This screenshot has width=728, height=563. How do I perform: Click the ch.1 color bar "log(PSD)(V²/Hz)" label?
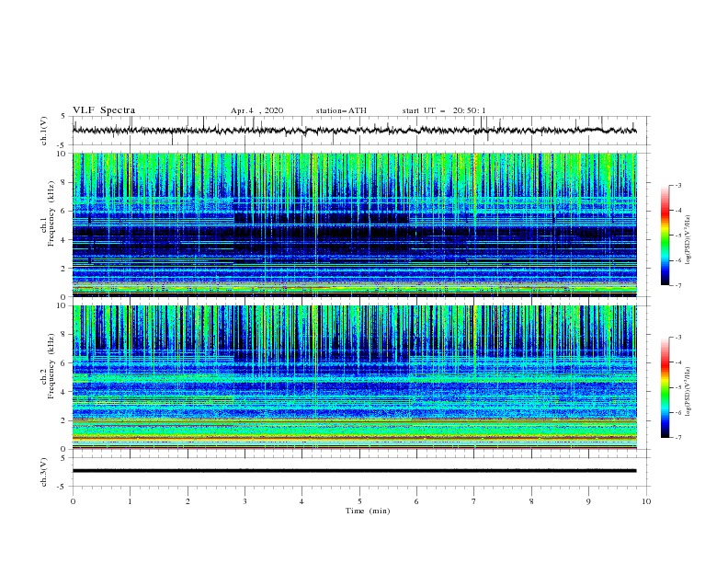coord(688,240)
